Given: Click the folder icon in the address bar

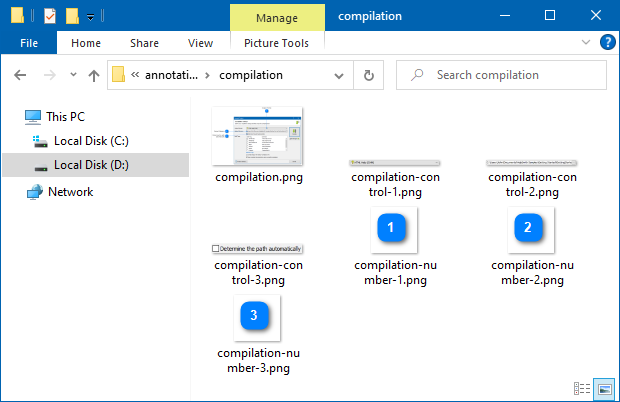Looking at the screenshot, I should point(118,74).
